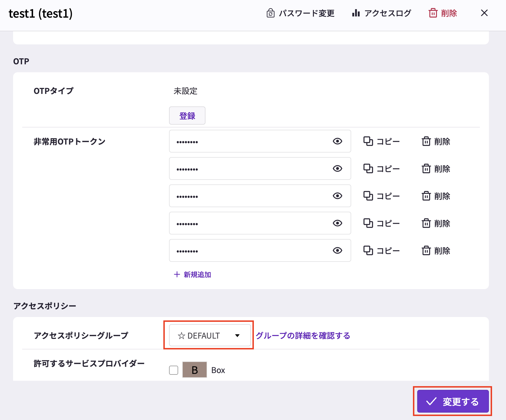The image size is (506, 420).
Task: Copy the first emergency OTP token
Action: 381,141
